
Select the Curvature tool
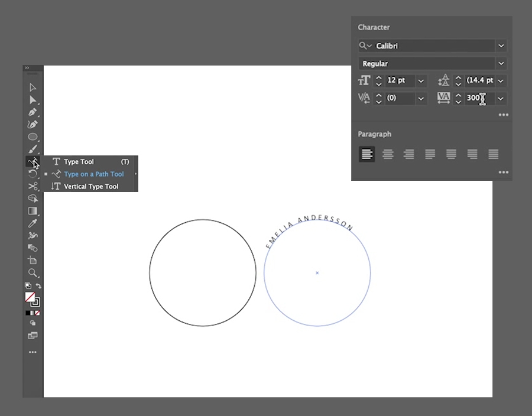coord(33,125)
